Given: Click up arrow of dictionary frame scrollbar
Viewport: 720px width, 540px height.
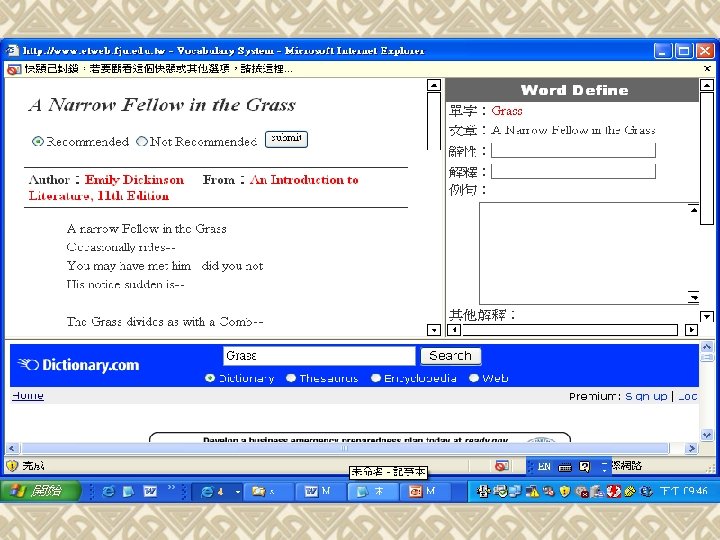Looking at the screenshot, I should (707, 347).
